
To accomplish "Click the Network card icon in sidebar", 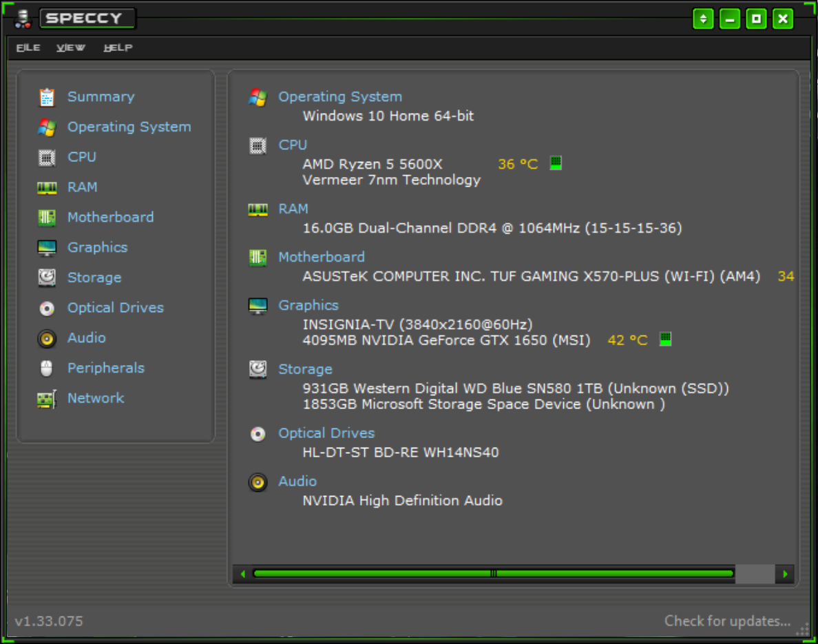I will click(47, 399).
